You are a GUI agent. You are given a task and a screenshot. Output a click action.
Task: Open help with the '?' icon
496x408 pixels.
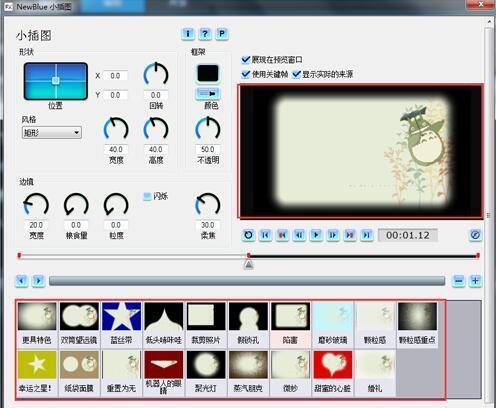(205, 34)
